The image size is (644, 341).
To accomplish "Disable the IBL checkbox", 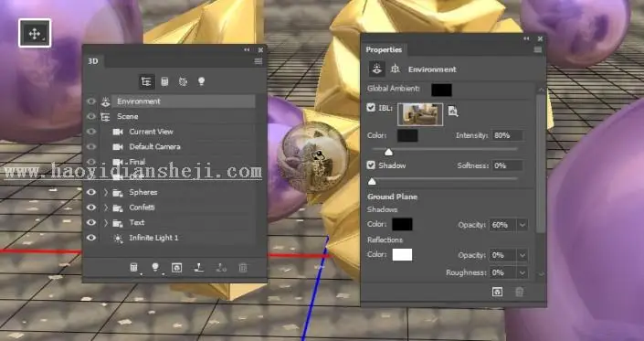I will coord(371,108).
